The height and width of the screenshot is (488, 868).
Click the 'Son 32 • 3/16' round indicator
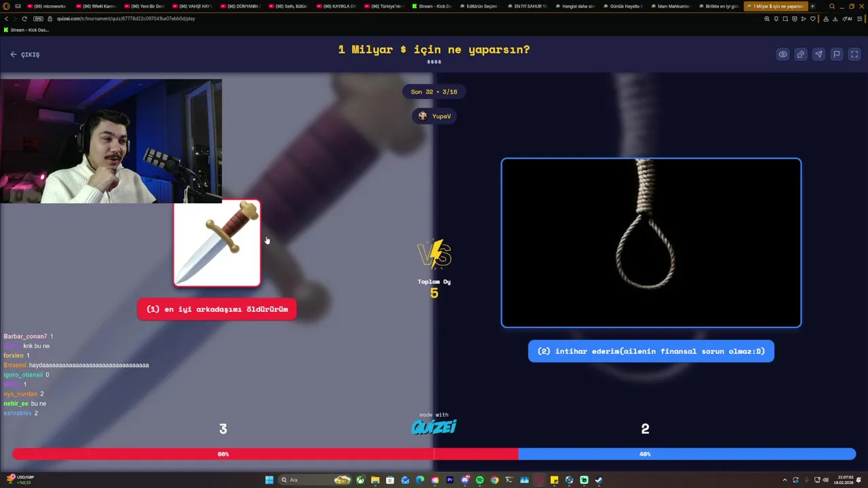tap(434, 91)
